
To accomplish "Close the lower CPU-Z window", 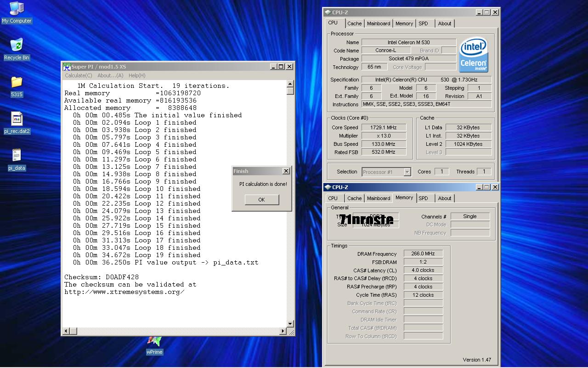I will coord(495,187).
